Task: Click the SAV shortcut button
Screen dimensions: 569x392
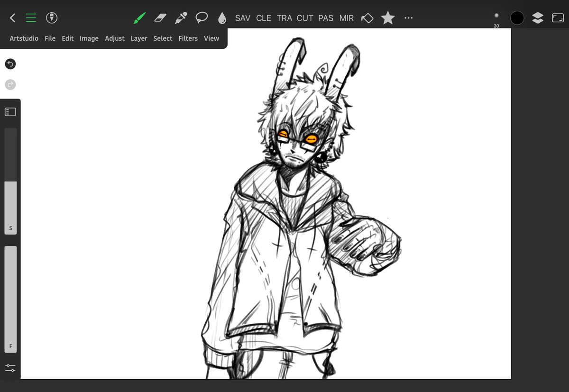Action: 243,18
